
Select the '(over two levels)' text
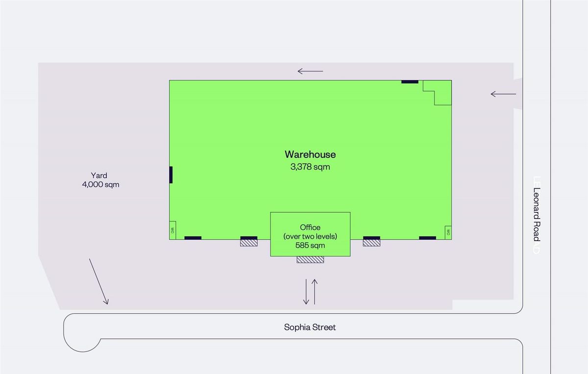coord(310,236)
